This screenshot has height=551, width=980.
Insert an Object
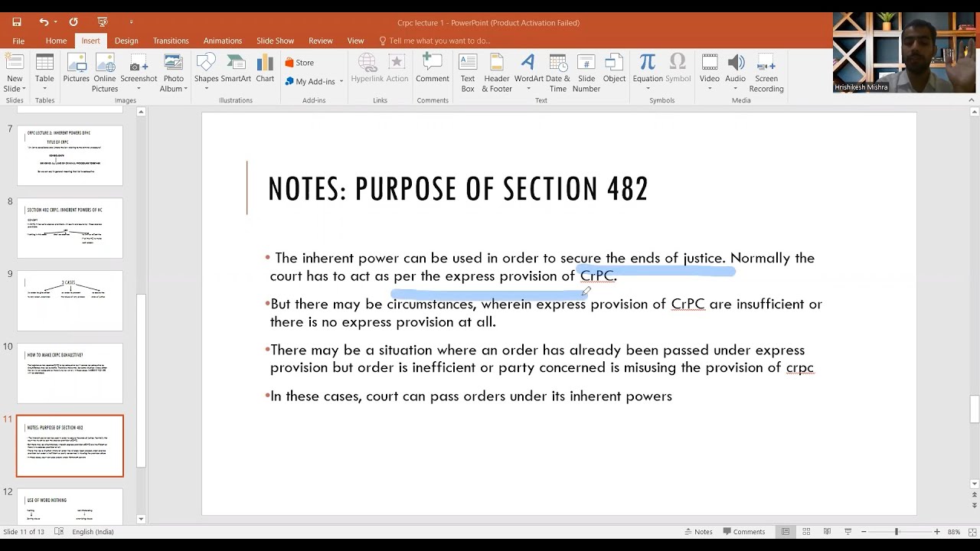tap(614, 68)
